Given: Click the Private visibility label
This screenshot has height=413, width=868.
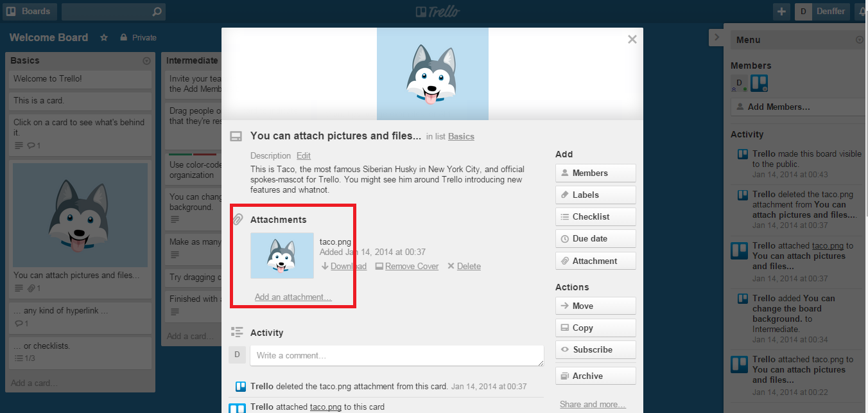Looking at the screenshot, I should click(138, 38).
